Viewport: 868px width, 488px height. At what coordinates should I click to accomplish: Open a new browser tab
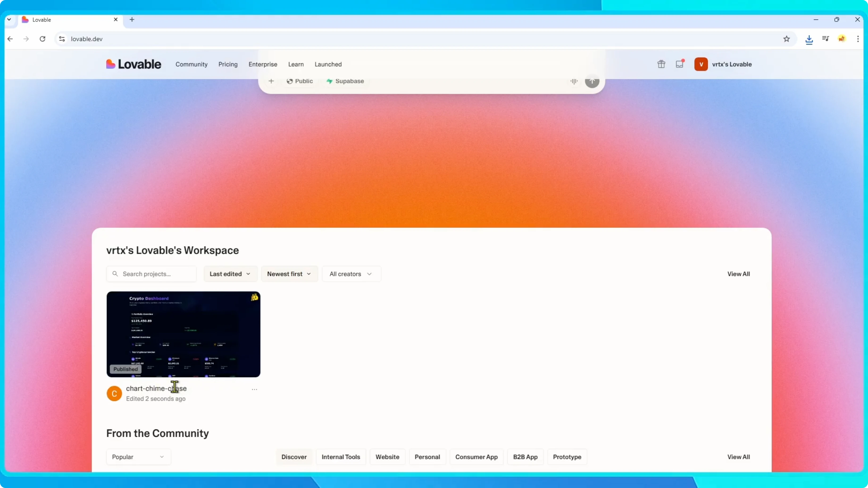tap(132, 20)
